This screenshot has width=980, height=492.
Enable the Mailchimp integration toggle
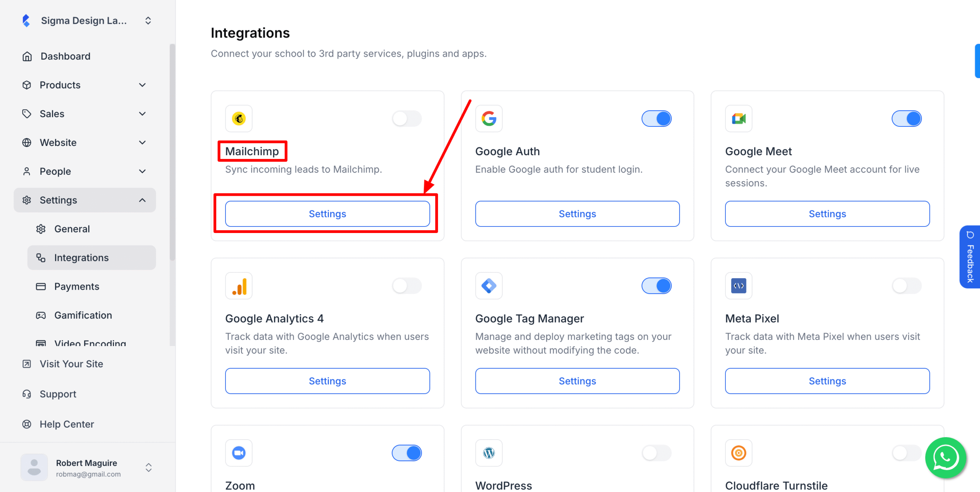pos(407,119)
